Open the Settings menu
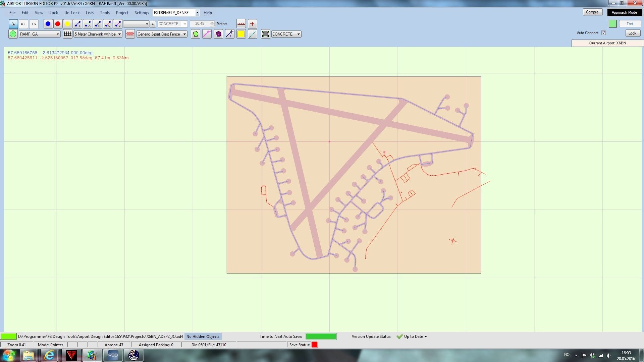This screenshot has width=644, height=362. point(142,13)
